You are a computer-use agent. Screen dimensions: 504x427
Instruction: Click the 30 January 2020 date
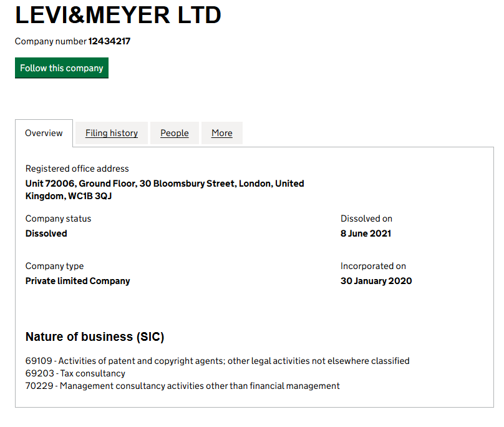point(376,281)
